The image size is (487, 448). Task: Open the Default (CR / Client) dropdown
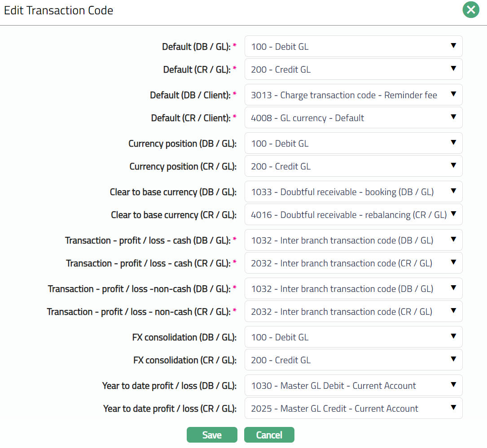(x=353, y=118)
